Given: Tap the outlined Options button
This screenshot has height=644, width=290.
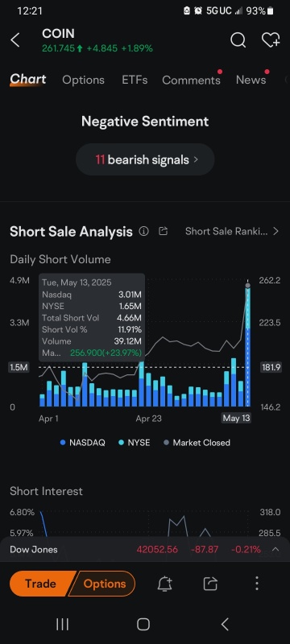Looking at the screenshot, I should 102,584.
